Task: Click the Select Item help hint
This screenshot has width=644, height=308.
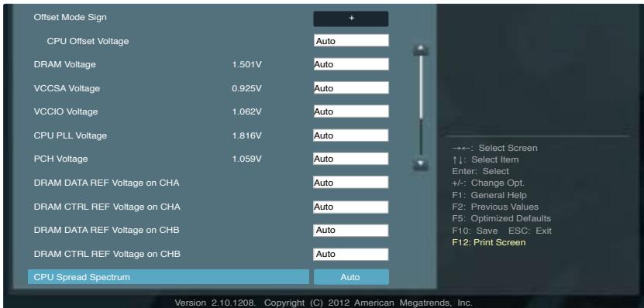Action: [x=485, y=159]
